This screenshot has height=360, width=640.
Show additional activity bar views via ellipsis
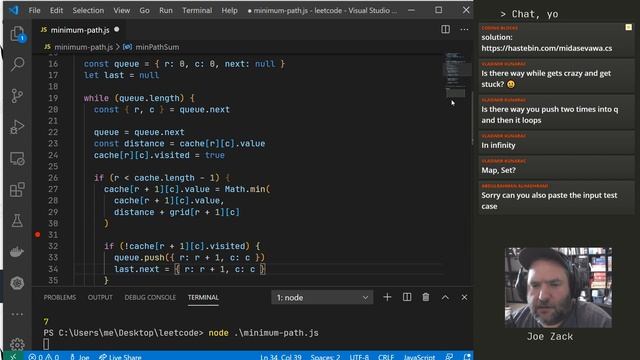click(x=17, y=314)
